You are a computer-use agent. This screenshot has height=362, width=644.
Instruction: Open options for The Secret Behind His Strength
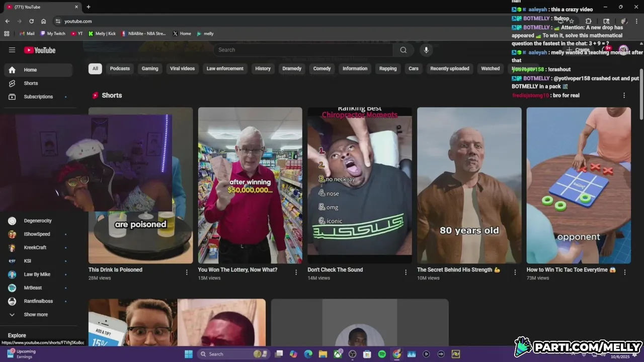click(515, 272)
